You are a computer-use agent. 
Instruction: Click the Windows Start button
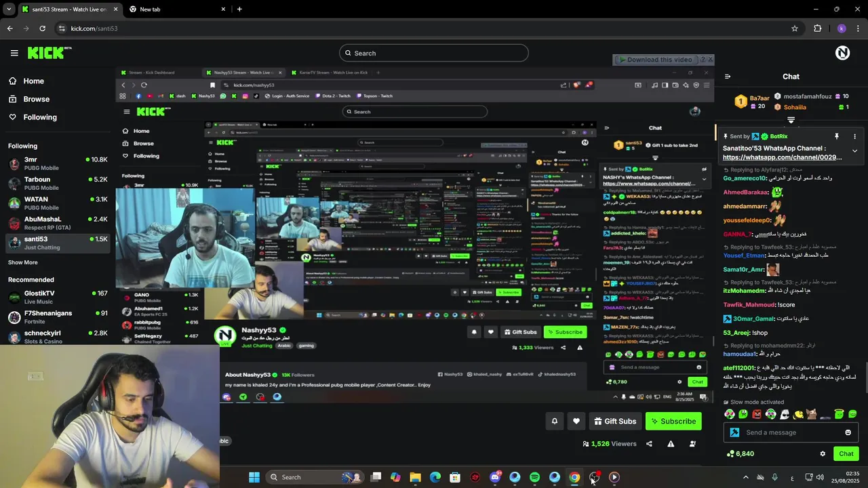point(254,477)
